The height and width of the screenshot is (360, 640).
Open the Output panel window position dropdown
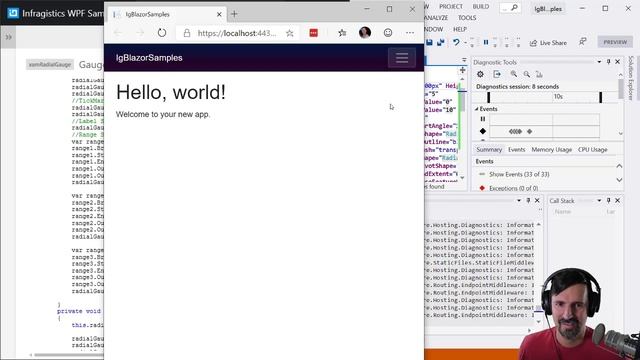click(519, 200)
